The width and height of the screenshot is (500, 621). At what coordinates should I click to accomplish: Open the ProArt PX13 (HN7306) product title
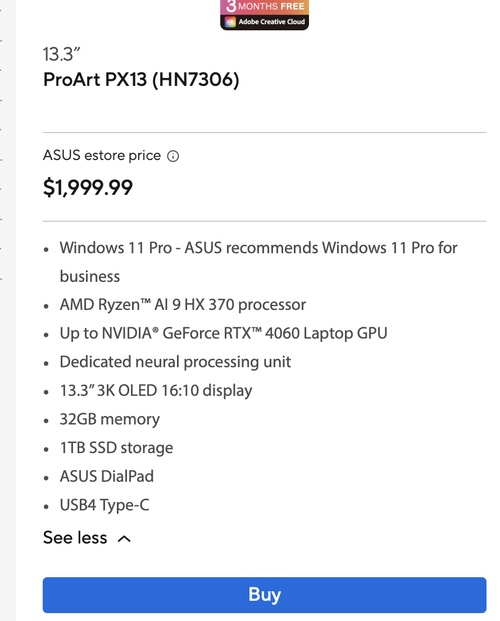(x=141, y=80)
